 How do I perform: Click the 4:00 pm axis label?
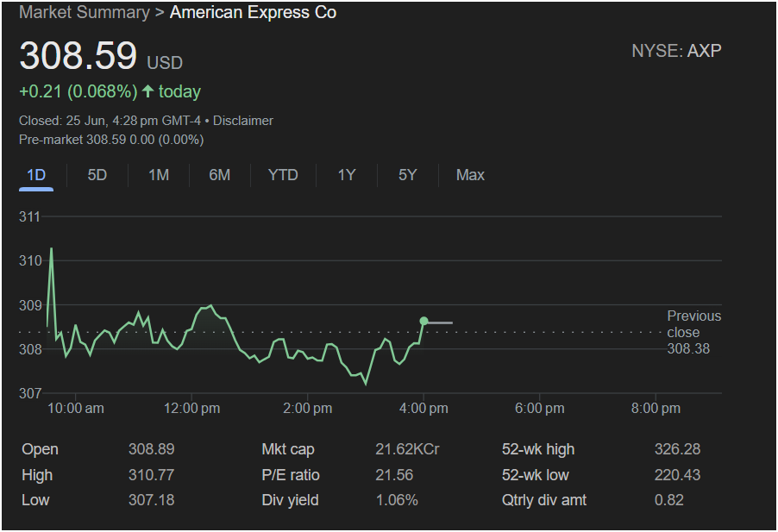424,409
